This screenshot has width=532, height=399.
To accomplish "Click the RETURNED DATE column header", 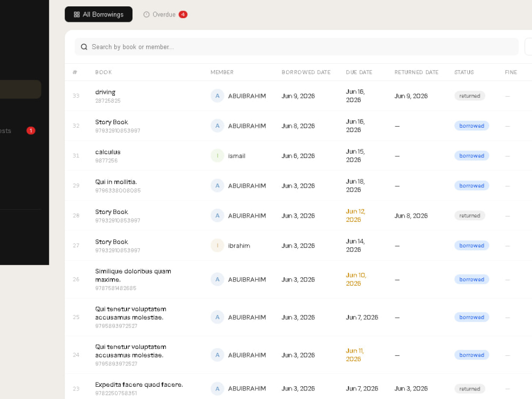I will click(x=417, y=72).
